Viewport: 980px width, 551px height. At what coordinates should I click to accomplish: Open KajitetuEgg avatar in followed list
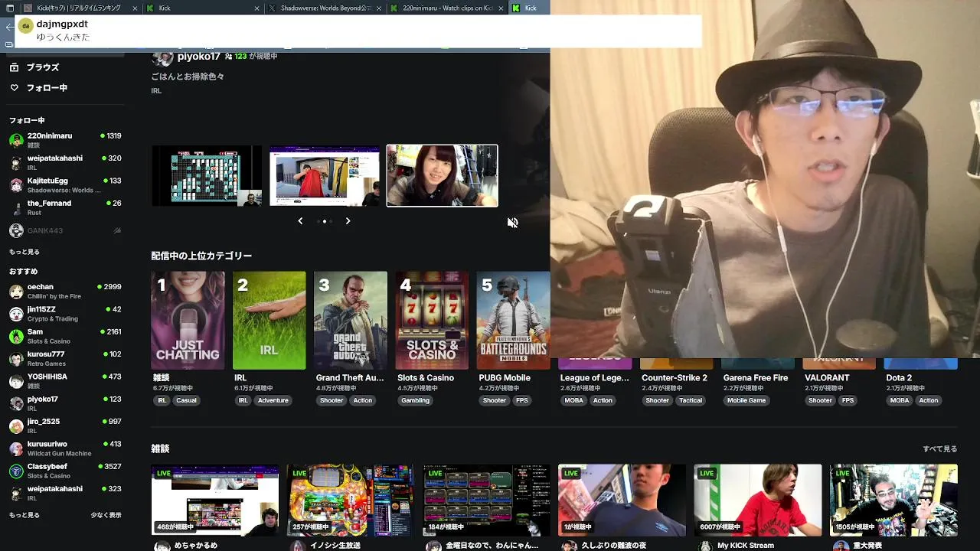click(16, 185)
